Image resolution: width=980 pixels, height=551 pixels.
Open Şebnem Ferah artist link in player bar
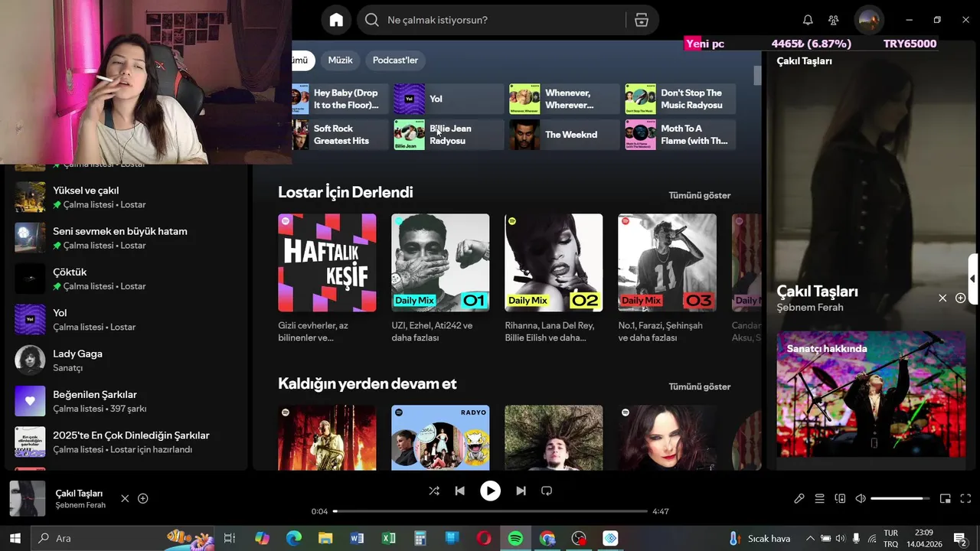point(80,505)
